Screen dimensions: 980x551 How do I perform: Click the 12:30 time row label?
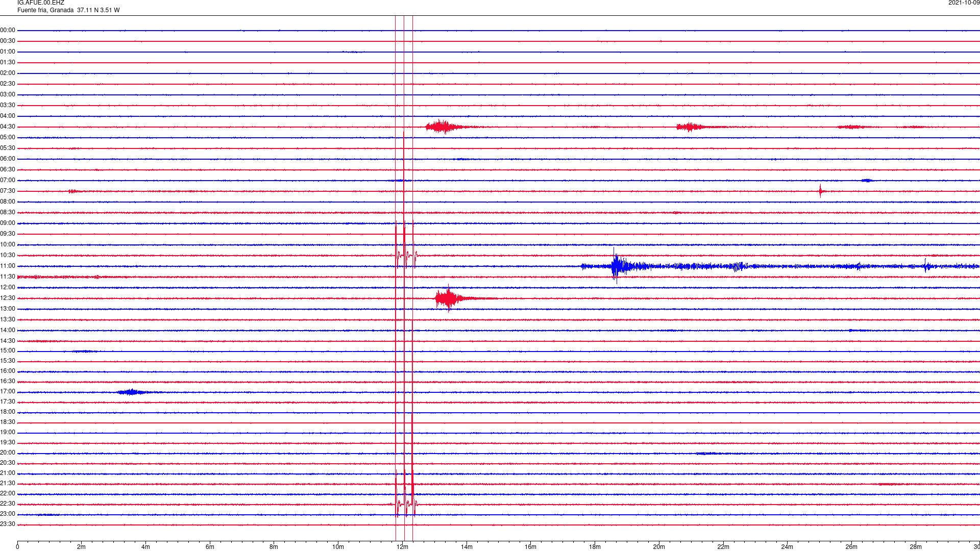(8, 298)
